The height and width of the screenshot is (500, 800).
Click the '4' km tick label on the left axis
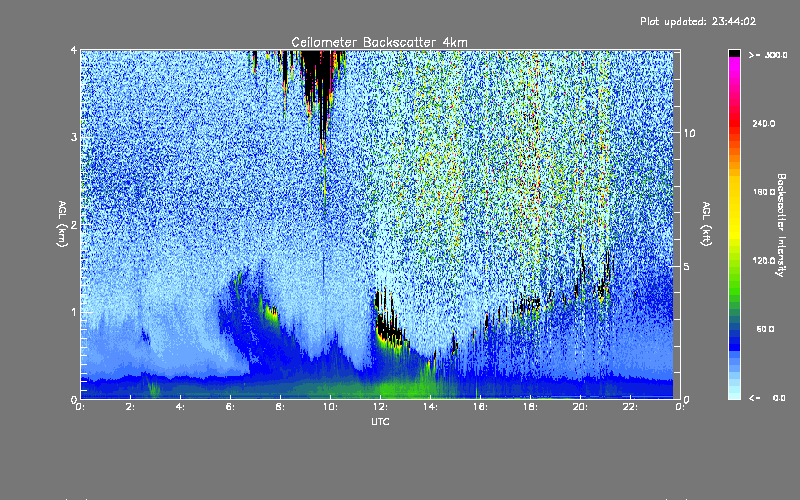(x=74, y=50)
